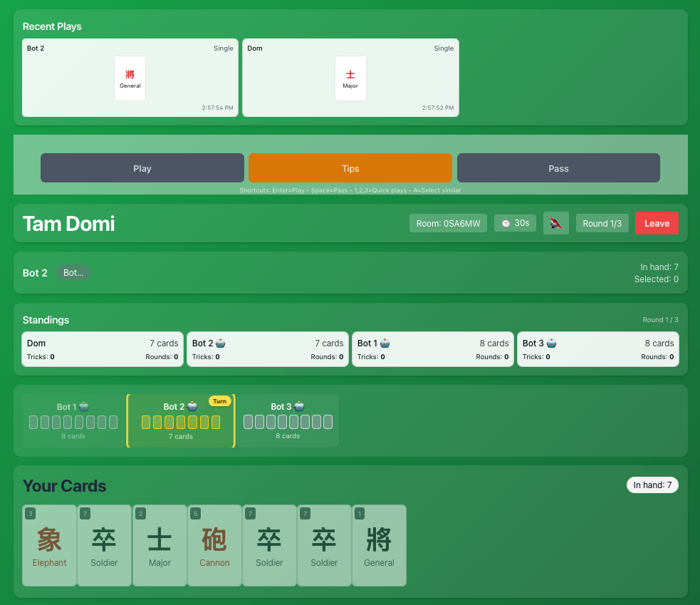Open Tips for a suggested move
Viewport: 700px width, 605px height.
point(350,168)
